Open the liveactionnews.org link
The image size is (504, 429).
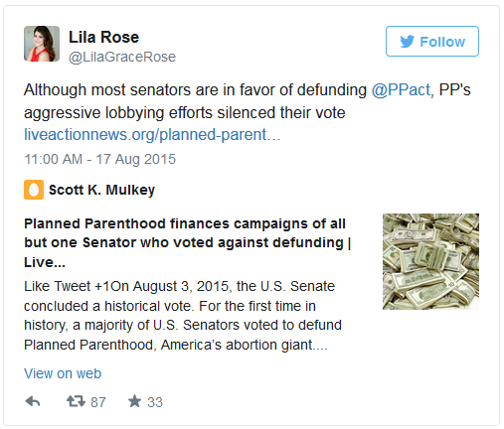(x=152, y=135)
